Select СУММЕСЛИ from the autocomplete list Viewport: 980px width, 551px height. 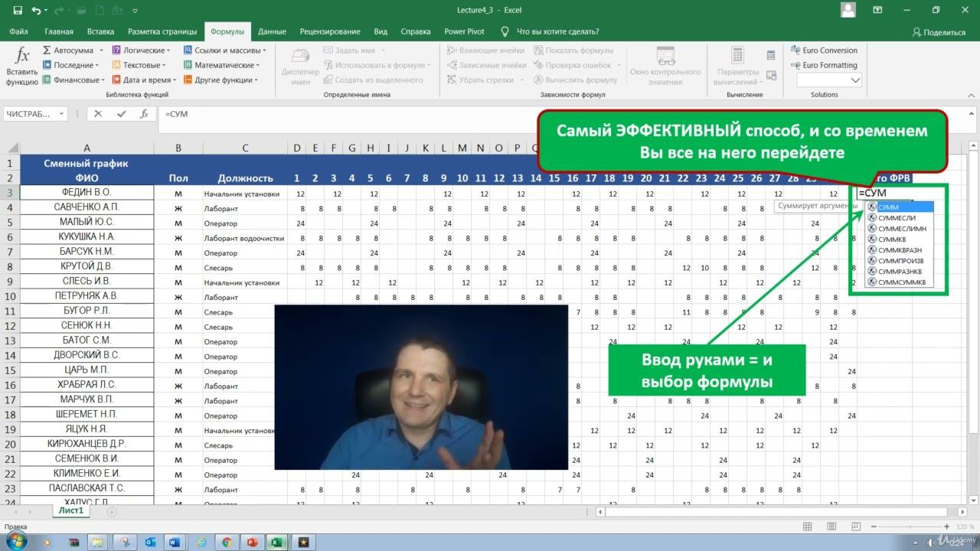click(900, 218)
